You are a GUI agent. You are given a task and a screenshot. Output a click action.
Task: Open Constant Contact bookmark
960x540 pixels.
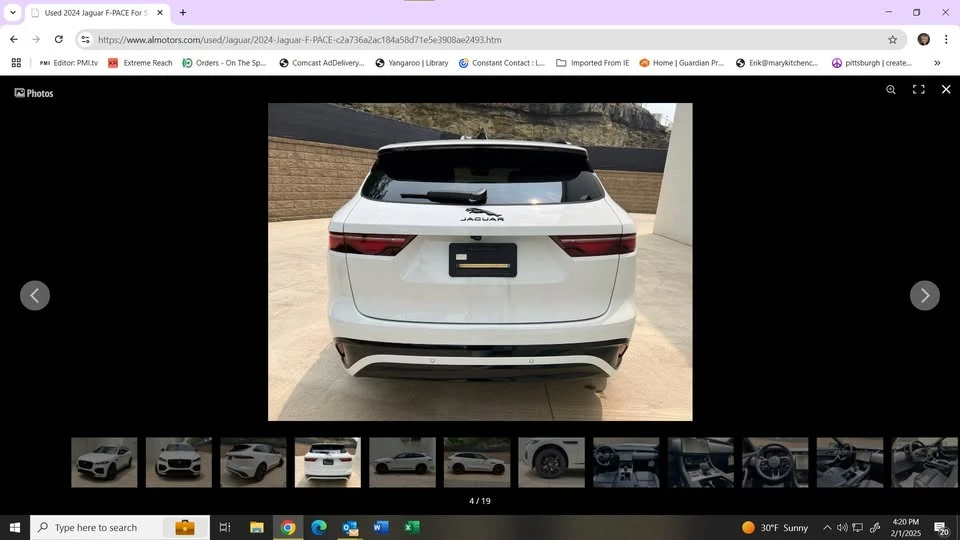[501, 62]
